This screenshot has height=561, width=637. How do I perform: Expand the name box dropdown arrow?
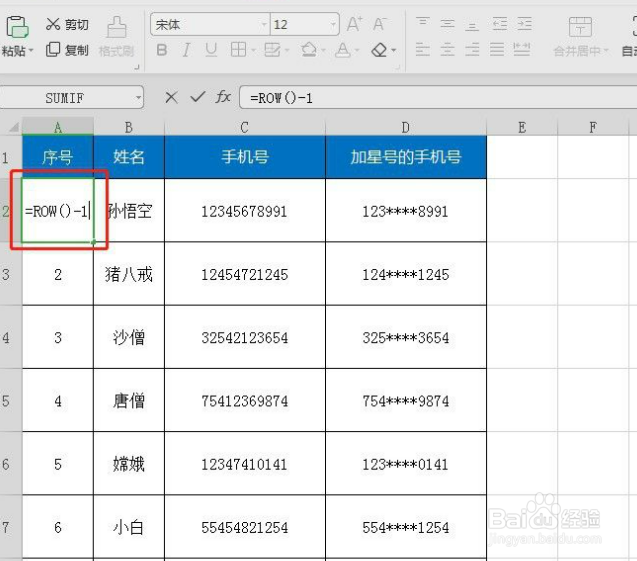(139, 97)
